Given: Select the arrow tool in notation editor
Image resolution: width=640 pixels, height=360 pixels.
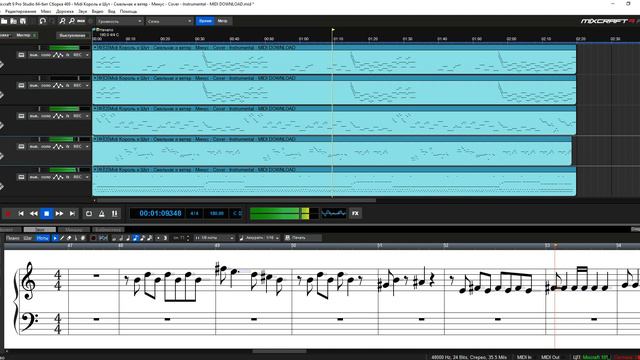Looking at the screenshot, I should click(x=55, y=238).
